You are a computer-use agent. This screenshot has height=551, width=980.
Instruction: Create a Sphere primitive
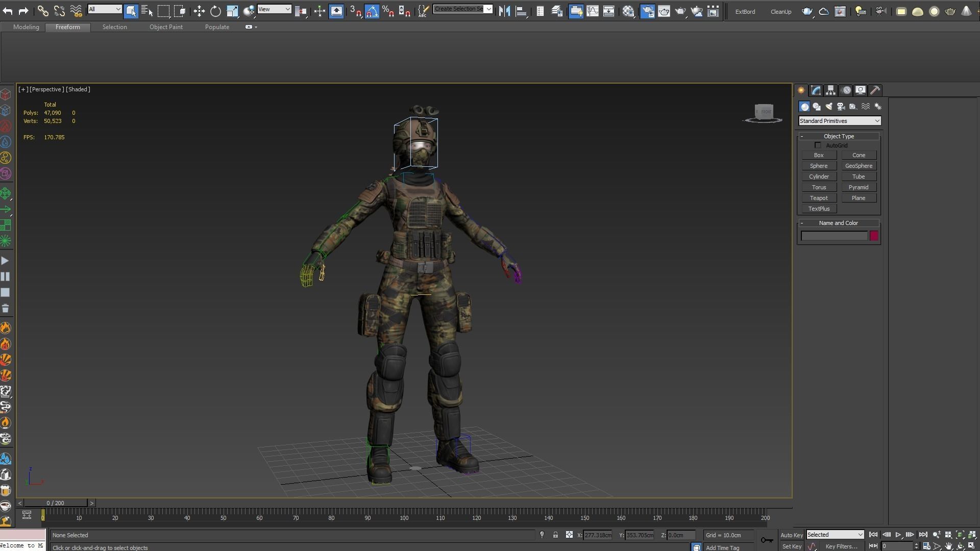tap(819, 166)
